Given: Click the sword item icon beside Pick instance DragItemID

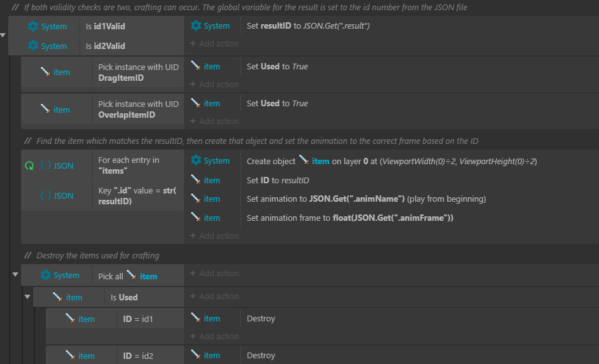Looking at the screenshot, I should click(45, 72).
